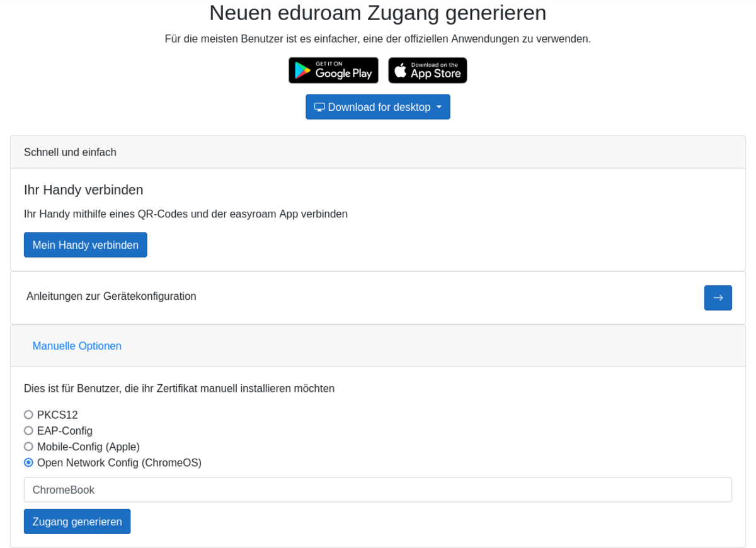Viewport: 756px width, 548px height.
Task: Open the Google Play store badge
Action: pyautogui.click(x=333, y=71)
